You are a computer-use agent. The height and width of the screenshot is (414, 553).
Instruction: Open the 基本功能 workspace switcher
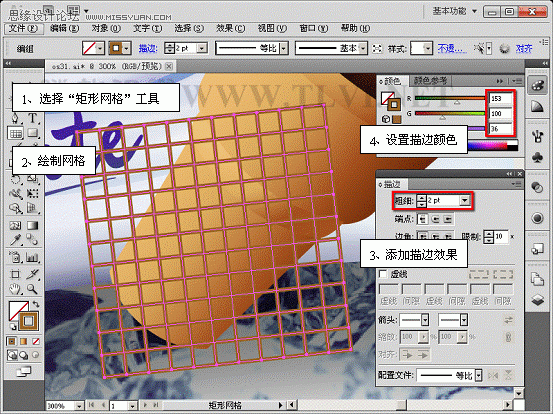coord(455,11)
